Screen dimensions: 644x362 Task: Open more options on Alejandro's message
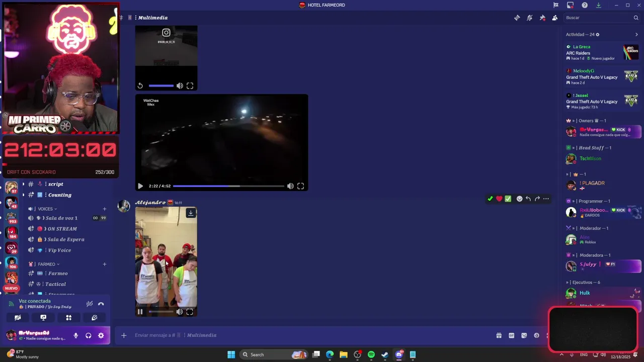coord(546,199)
